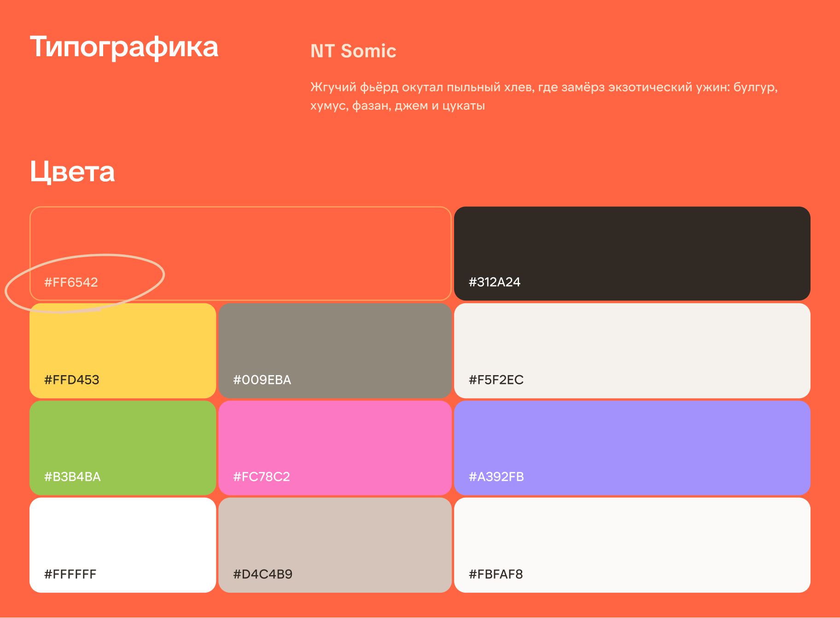Viewport: 840px width, 618px height.
Task: Select the gray swatch labeled #009EBA
Action: [335, 351]
